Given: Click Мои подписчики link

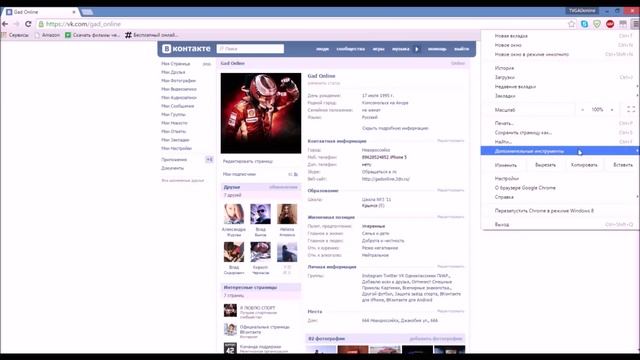Looking at the screenshot, I should 239,174.
